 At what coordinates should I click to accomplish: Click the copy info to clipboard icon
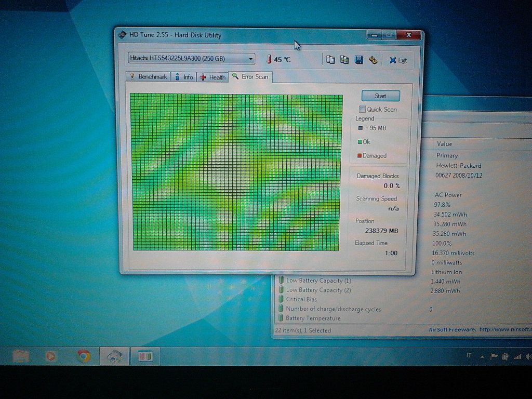tap(330, 60)
